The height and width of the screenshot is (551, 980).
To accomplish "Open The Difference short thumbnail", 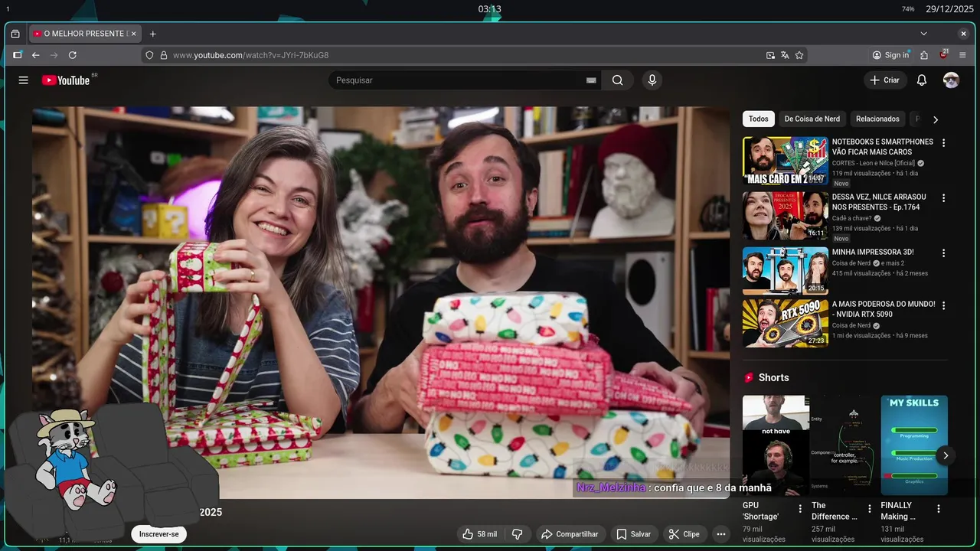I will 845,445.
